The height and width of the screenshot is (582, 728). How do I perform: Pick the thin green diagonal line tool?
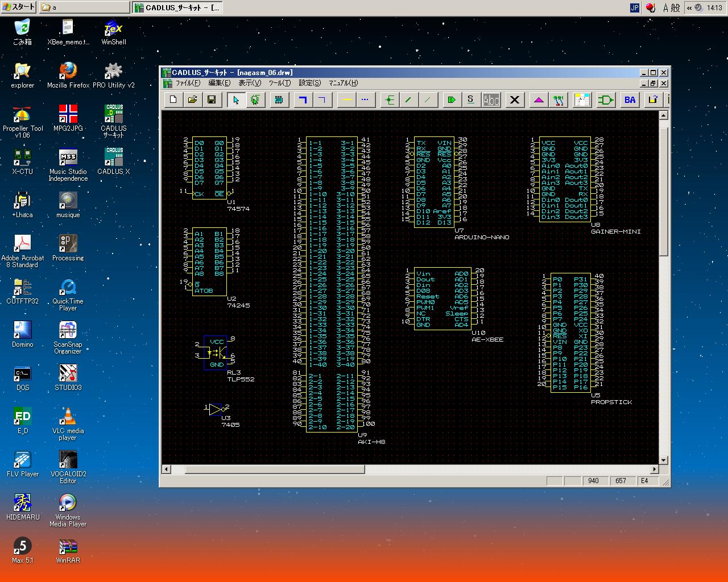point(428,100)
